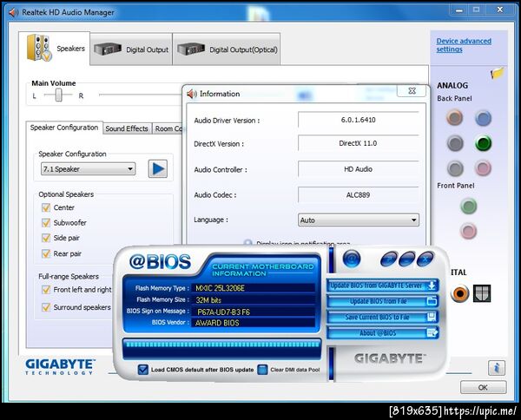Click the green front panel jack
Viewport: 521px width, 420px height.
click(469, 207)
